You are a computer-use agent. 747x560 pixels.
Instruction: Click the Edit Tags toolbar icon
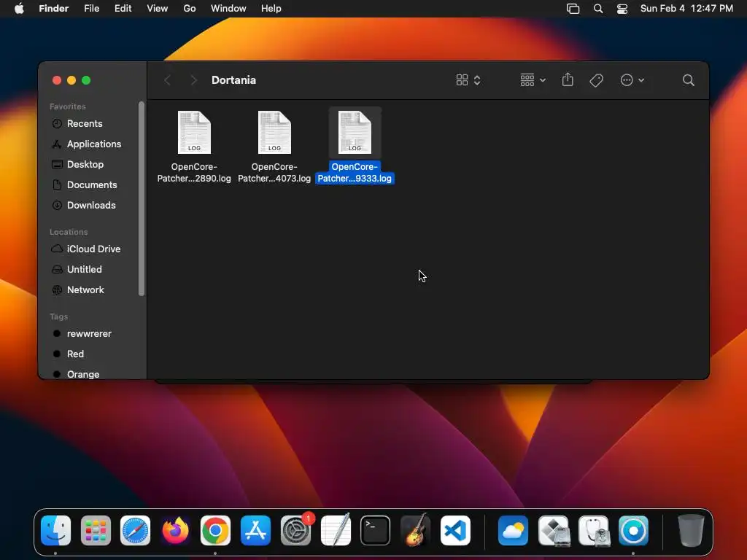(x=597, y=80)
